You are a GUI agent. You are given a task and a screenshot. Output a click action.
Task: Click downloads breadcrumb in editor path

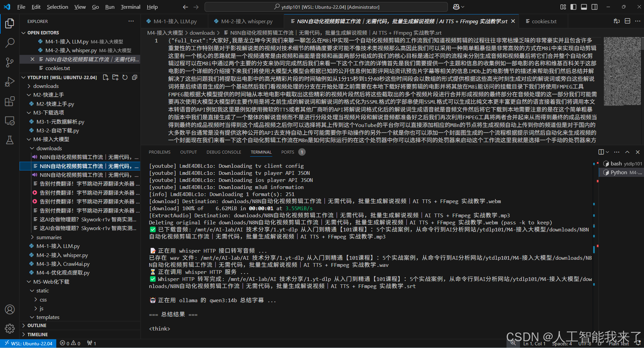[202, 33]
